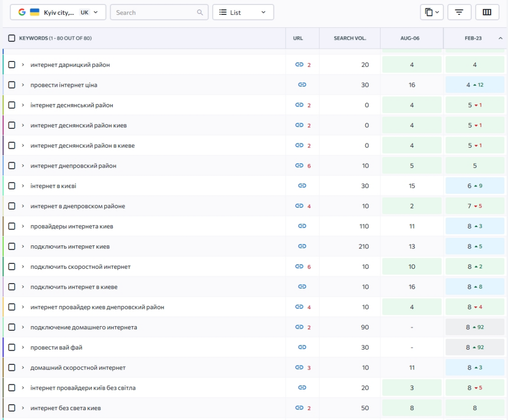This screenshot has width=508, height=420.
Task: Click FEB-23 cell of подключение домашнего интернета
Action: click(475, 327)
